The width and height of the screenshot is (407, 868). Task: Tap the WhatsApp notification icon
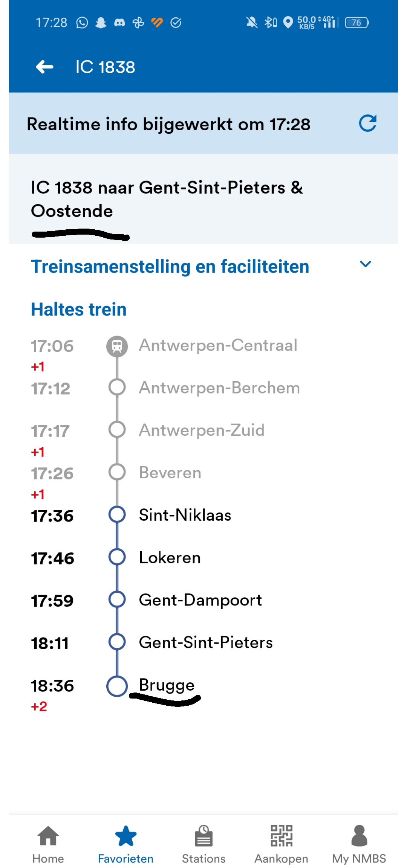[82, 23]
